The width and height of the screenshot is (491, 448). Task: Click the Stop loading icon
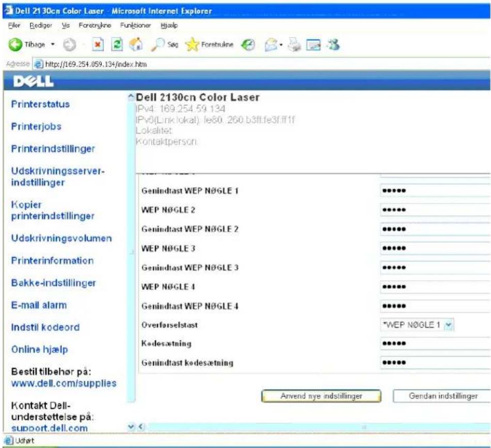pyautogui.click(x=98, y=45)
